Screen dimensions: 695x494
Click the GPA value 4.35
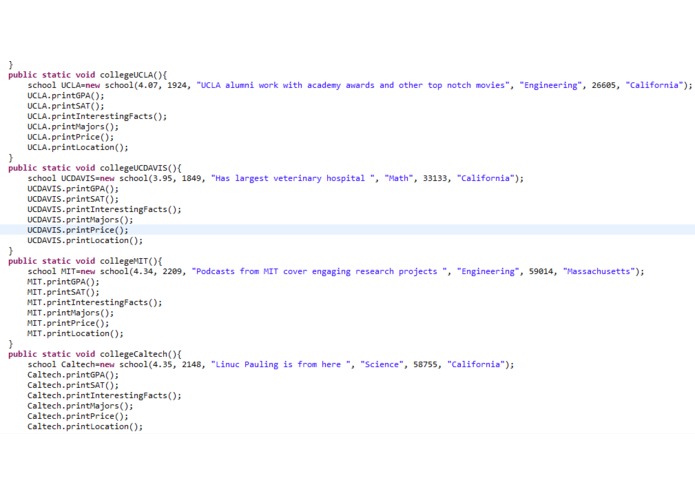(x=162, y=364)
